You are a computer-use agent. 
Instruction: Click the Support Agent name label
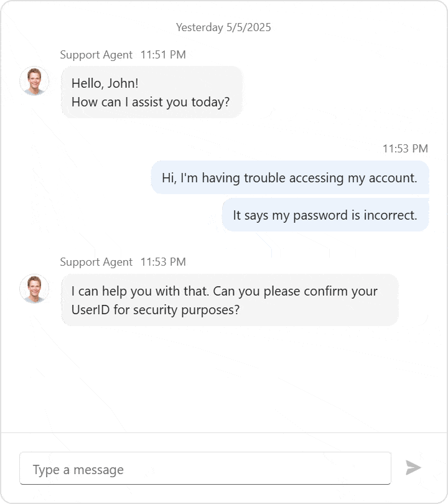[x=96, y=55]
